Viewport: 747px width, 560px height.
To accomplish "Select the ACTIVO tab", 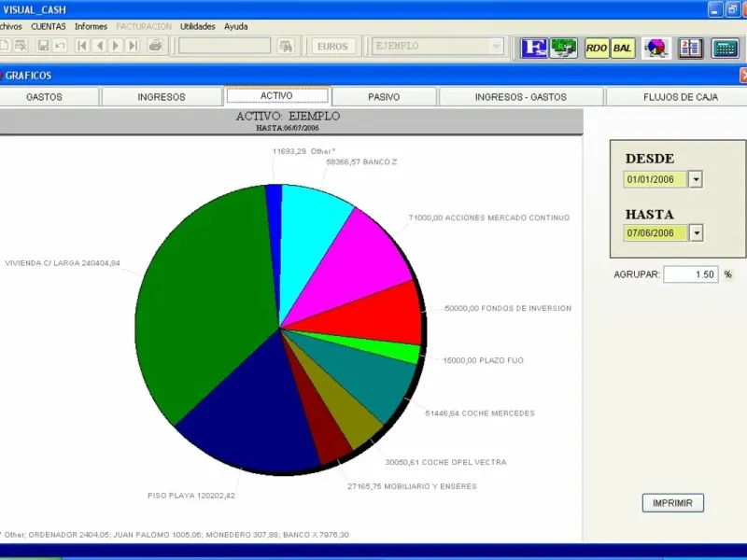I will [x=277, y=96].
